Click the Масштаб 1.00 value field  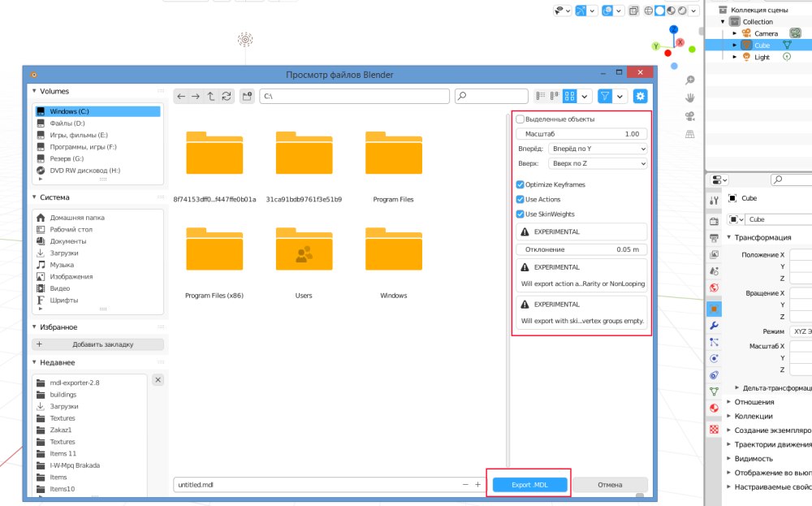581,134
